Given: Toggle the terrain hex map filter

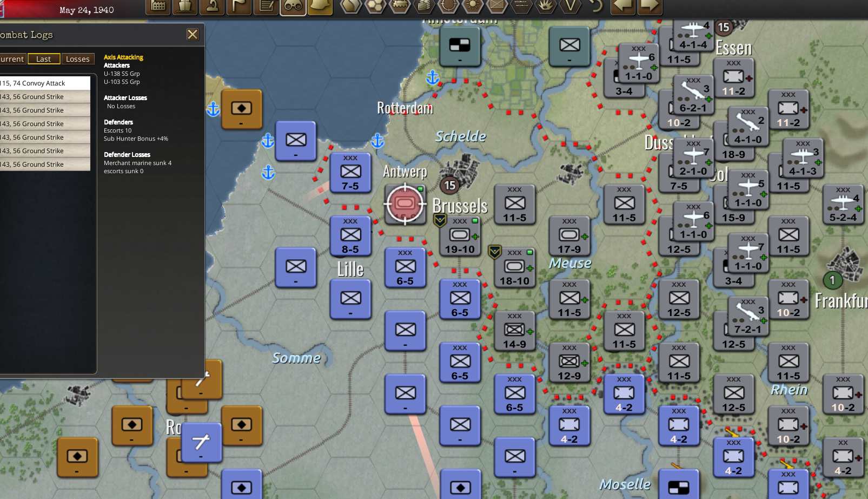Looking at the screenshot, I should (351, 6).
